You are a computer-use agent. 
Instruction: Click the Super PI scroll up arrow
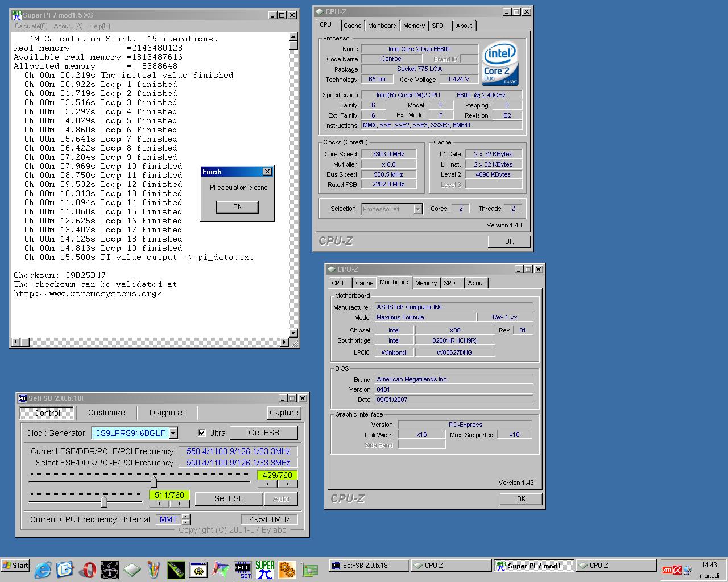[x=293, y=37]
